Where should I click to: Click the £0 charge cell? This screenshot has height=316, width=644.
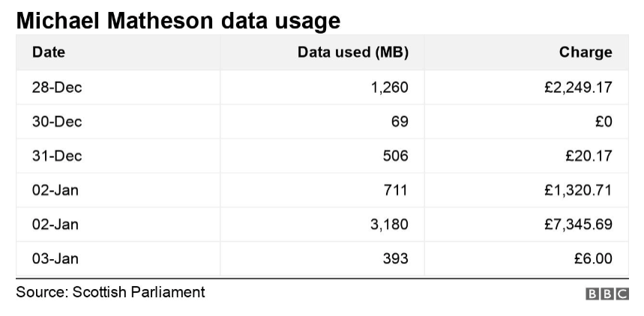point(602,122)
